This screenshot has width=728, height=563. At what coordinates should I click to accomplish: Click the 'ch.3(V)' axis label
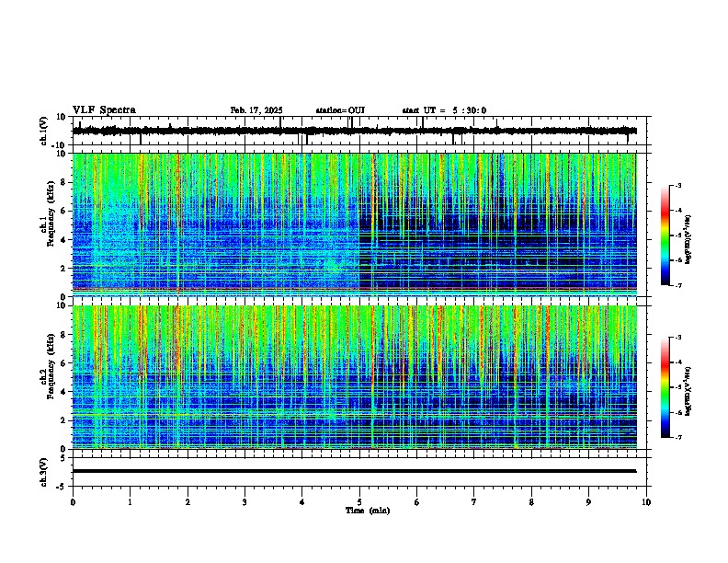pos(44,473)
